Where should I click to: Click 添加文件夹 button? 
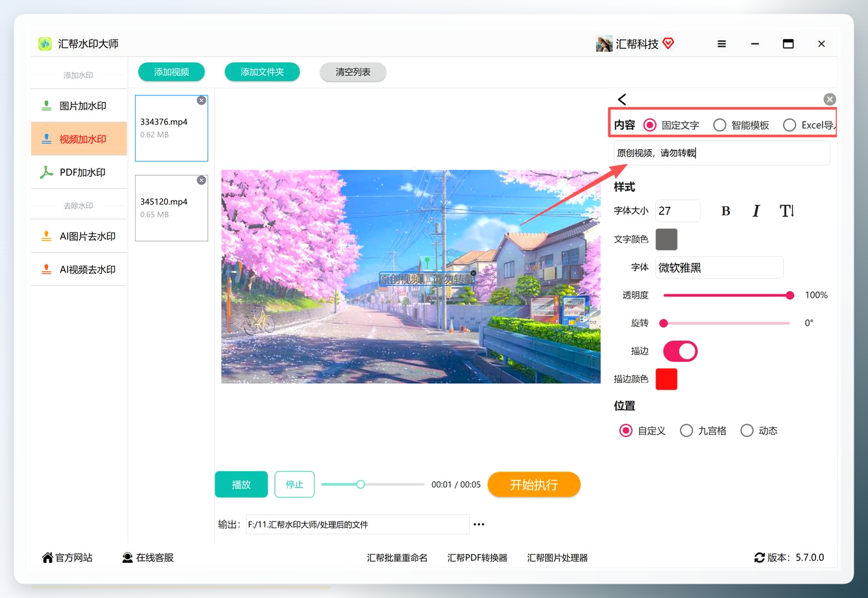click(x=262, y=72)
